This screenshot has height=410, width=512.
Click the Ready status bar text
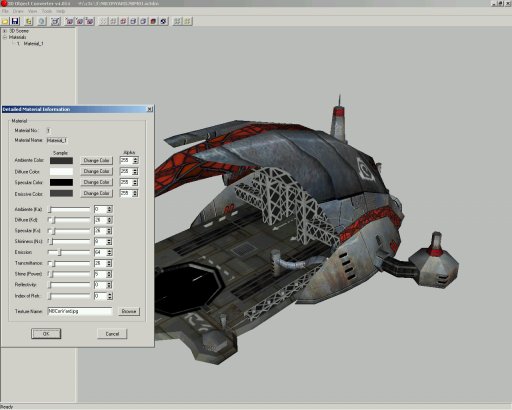[7, 407]
